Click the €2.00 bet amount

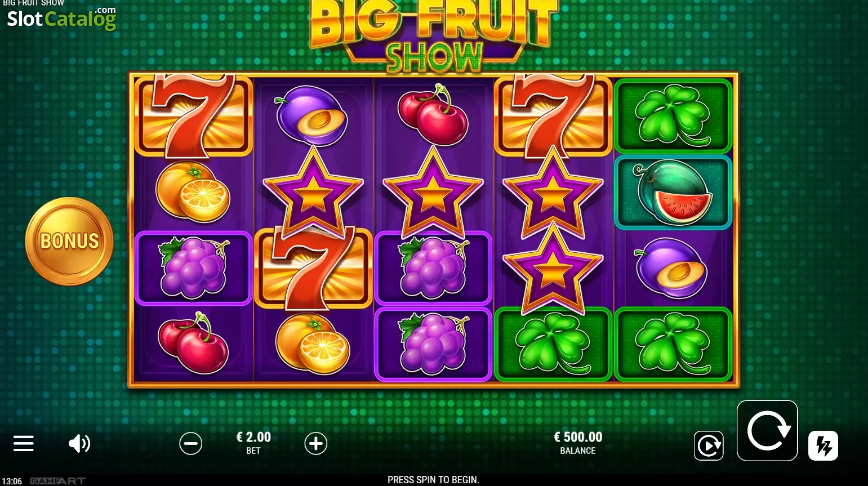click(x=253, y=437)
